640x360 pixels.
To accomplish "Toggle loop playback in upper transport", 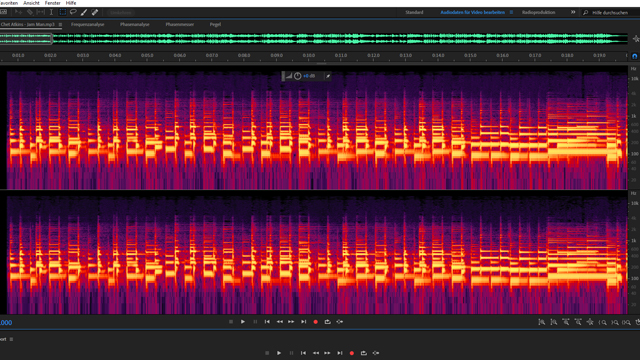I will [x=327, y=322].
